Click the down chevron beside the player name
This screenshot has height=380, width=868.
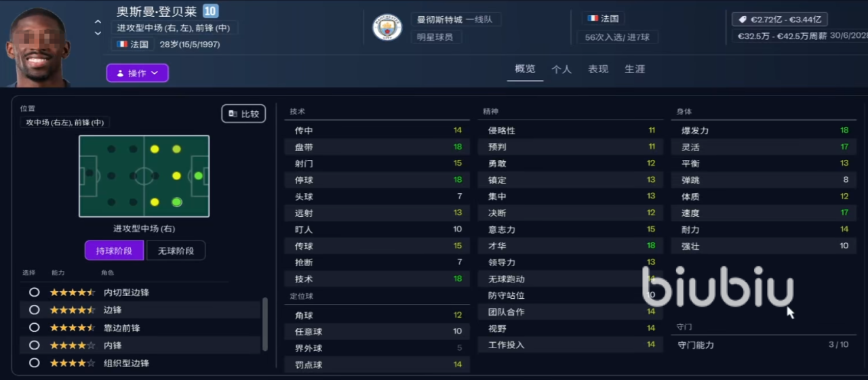point(98,33)
